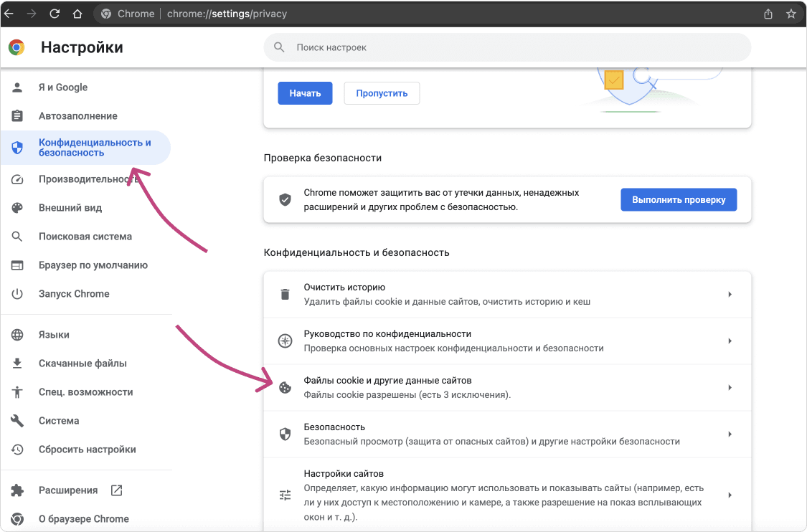Click the sliders icon next to Настройки сайтов
The height and width of the screenshot is (532, 807).
click(285, 494)
